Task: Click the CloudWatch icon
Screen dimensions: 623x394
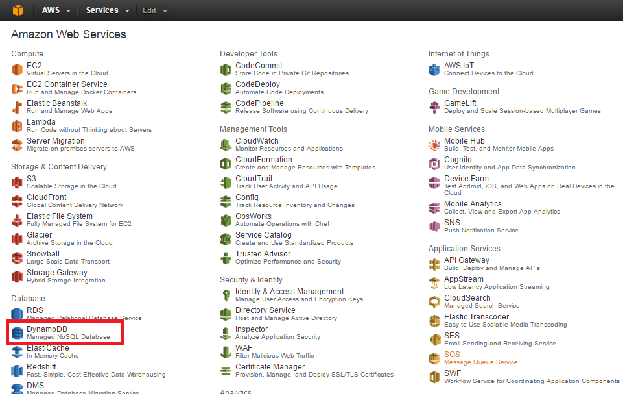Action: [226, 145]
